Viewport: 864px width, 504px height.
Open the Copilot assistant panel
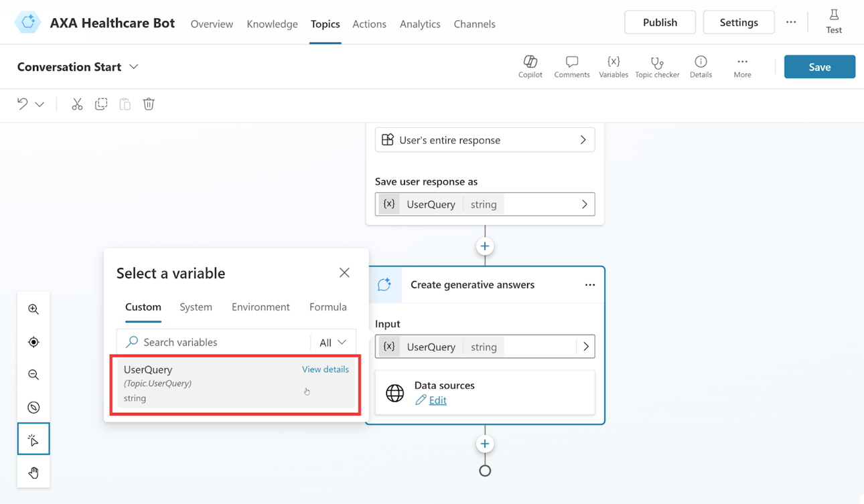(530, 66)
